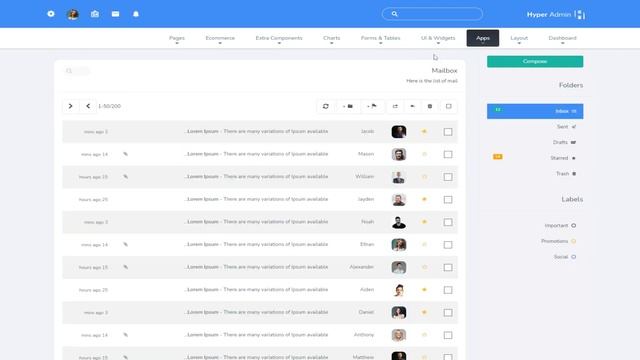This screenshot has height=360, width=640.
Task: Toggle the star on Jacob's mail
Action: tap(424, 131)
